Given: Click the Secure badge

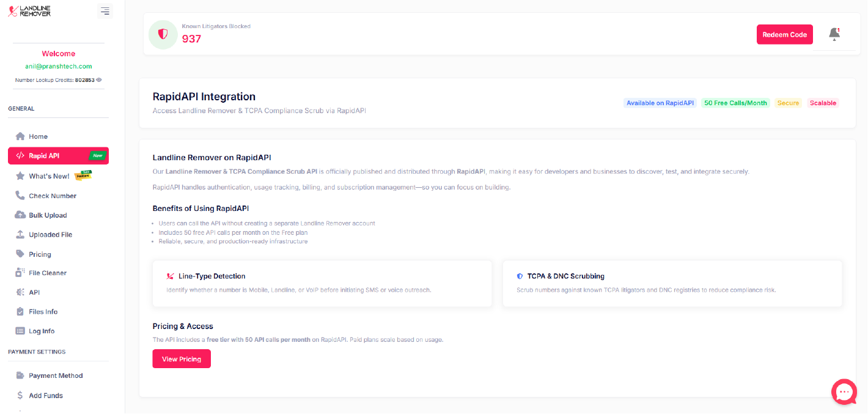Looking at the screenshot, I should coord(788,103).
